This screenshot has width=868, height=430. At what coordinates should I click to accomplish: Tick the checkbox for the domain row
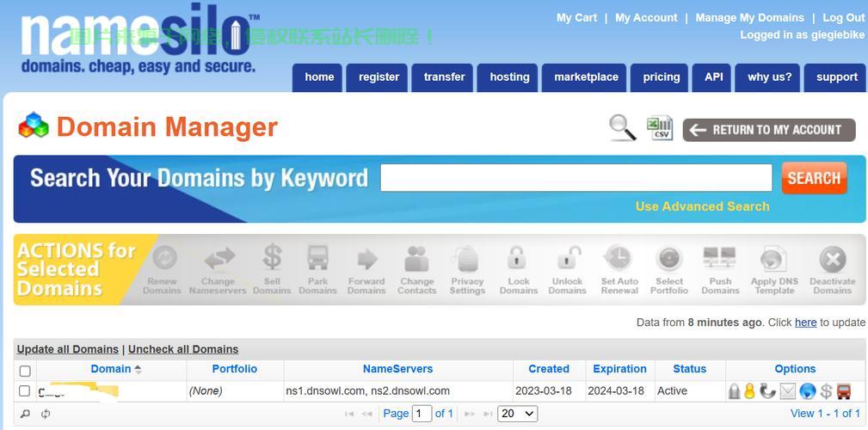(24, 391)
